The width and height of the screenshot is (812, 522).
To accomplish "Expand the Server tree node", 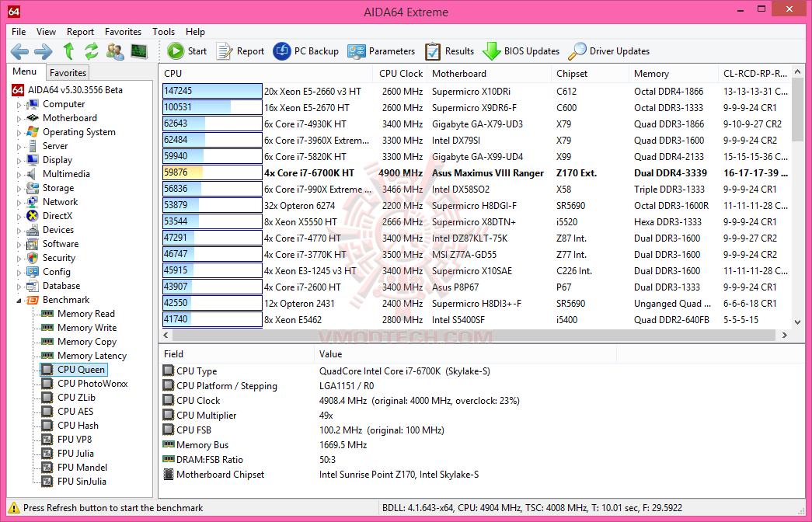I will 19,147.
